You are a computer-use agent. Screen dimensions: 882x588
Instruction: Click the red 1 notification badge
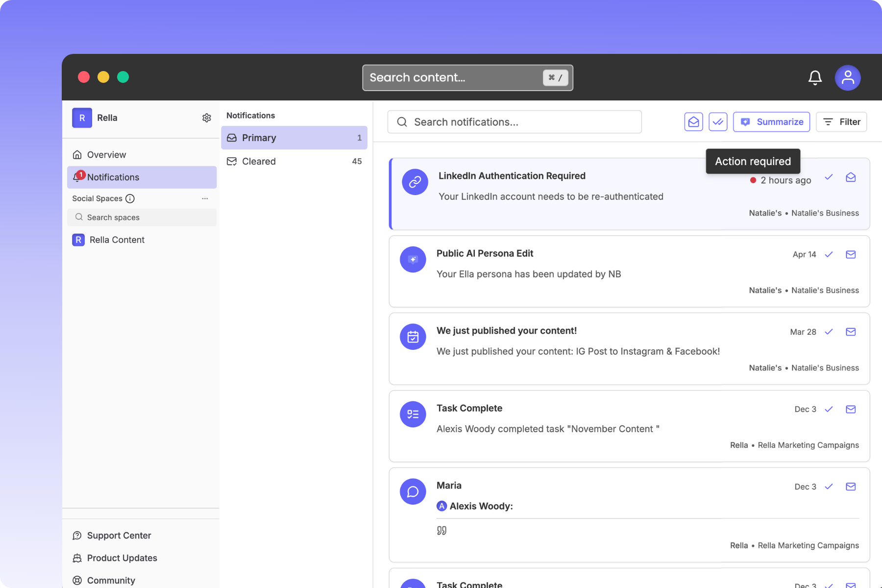coord(81,175)
